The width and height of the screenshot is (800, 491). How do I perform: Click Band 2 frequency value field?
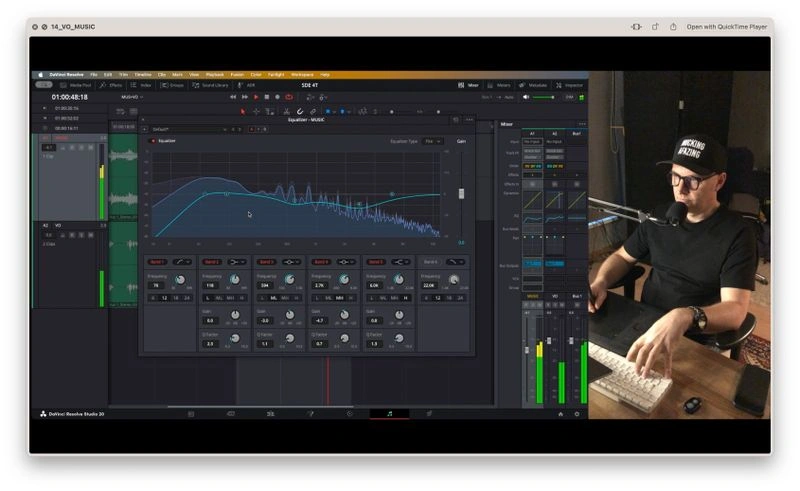(x=210, y=286)
